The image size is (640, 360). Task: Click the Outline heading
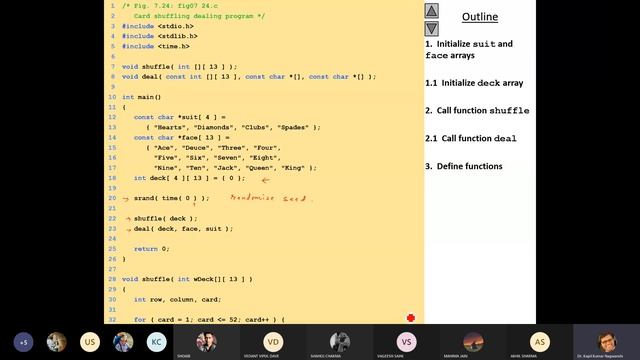pos(480,17)
